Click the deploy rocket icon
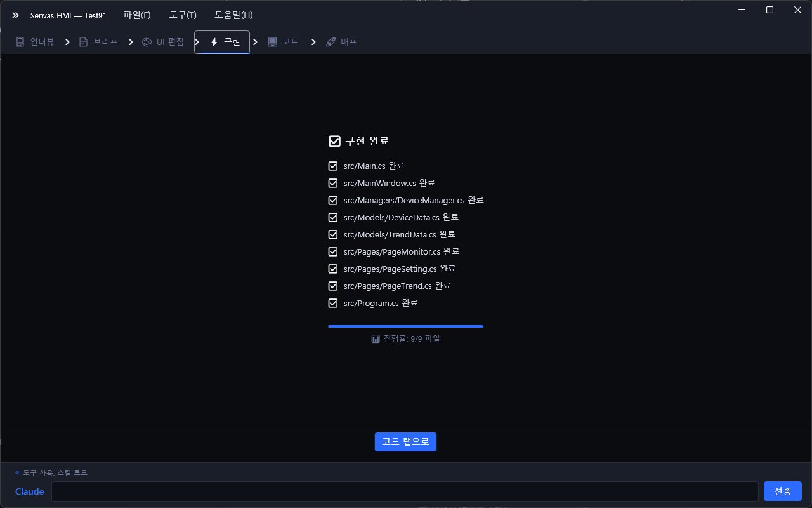This screenshot has height=508, width=812. pos(331,42)
